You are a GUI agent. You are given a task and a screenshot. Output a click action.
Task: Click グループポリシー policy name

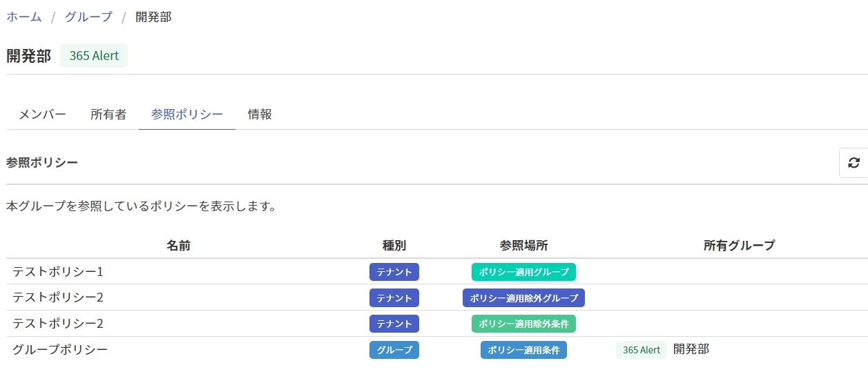60,350
